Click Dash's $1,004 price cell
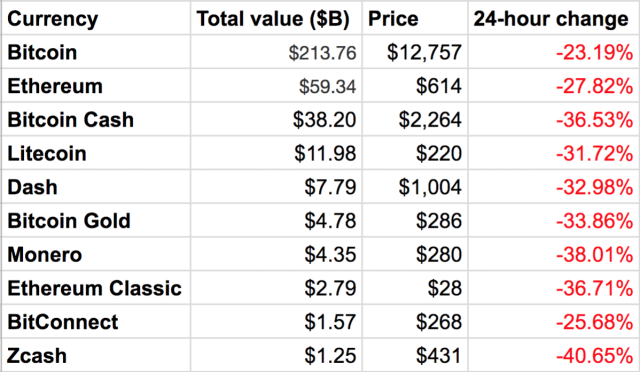Image resolution: width=640 pixels, height=372 pixels. [x=415, y=187]
